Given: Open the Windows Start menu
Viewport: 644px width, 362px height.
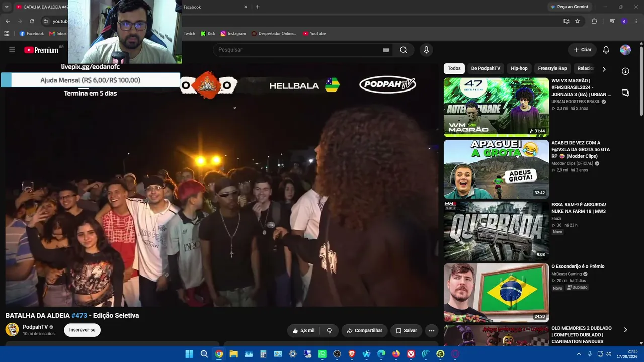Looking at the screenshot, I should 189,354.
